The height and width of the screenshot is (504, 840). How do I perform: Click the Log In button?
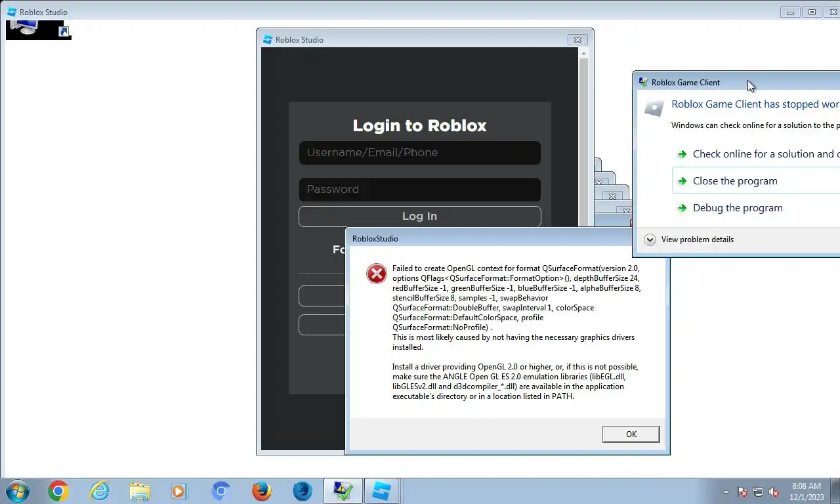pyautogui.click(x=419, y=216)
